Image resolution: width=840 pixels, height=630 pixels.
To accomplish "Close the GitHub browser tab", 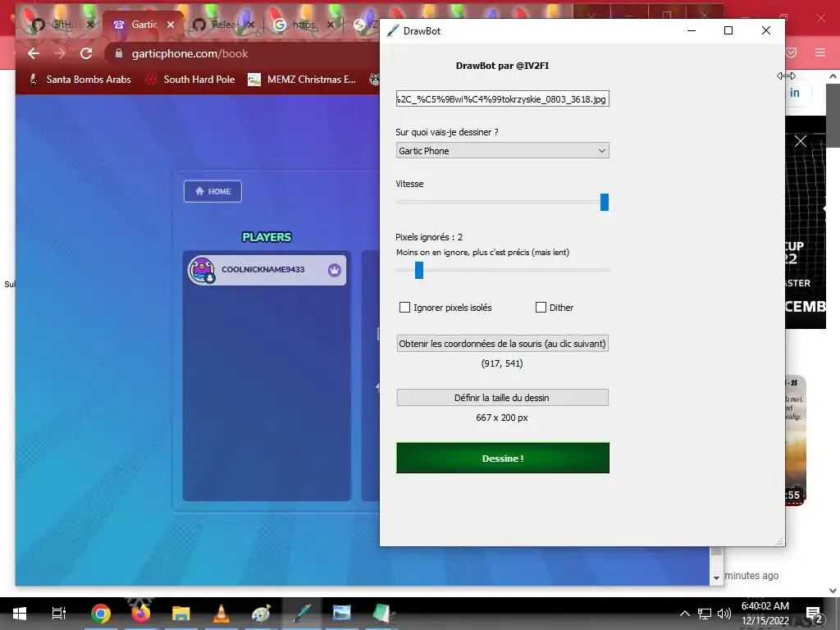I will [90, 25].
